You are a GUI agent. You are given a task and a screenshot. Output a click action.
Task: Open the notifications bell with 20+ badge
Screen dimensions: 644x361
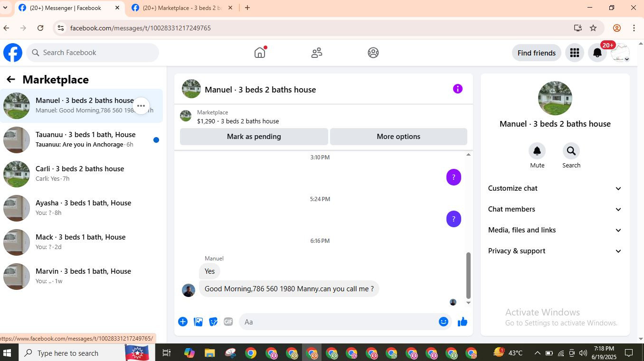597,53
